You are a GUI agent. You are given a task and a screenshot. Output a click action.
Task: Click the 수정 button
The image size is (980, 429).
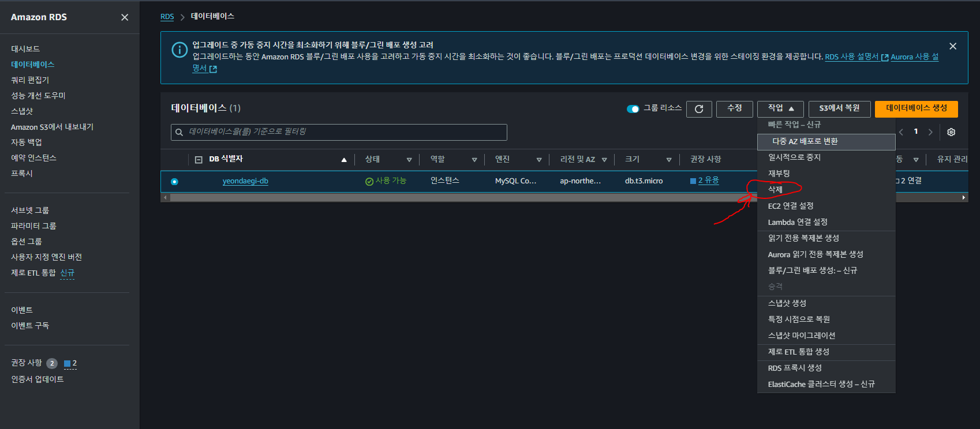735,108
